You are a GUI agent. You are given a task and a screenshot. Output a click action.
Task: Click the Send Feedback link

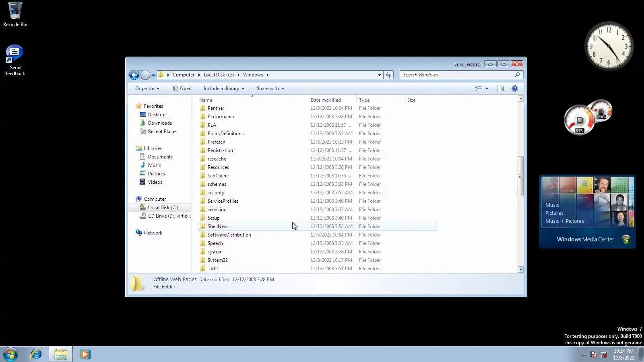coord(468,64)
